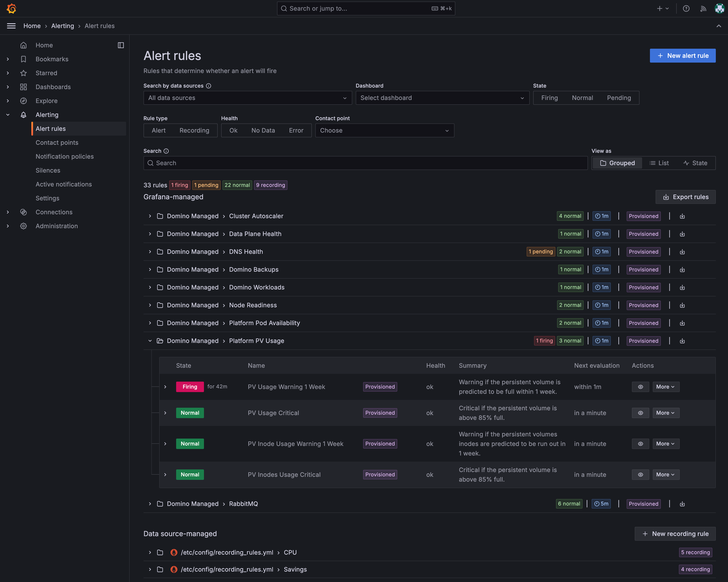Export the Cluster Autoscaler rule group icon
This screenshot has width=728, height=582.
(x=682, y=216)
